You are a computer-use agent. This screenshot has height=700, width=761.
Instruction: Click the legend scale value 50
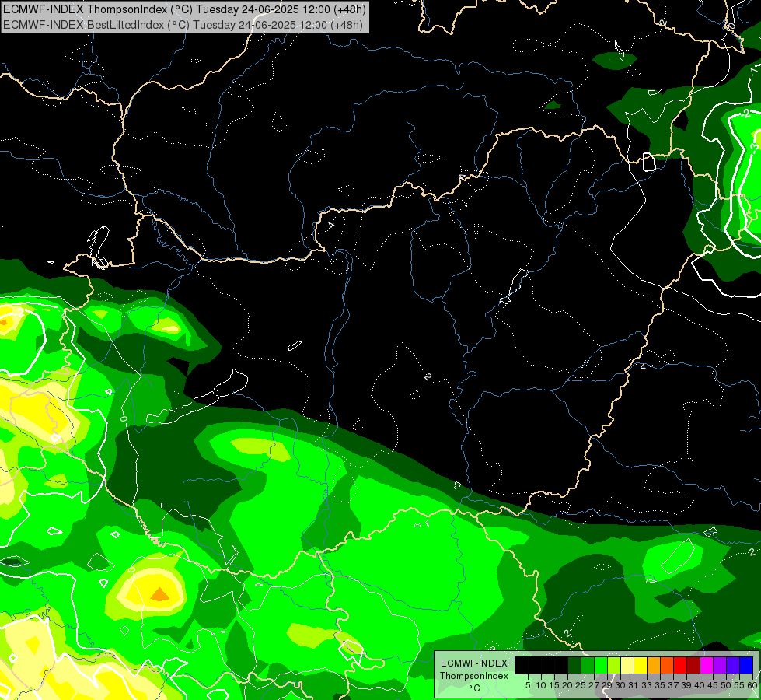[x=727, y=685]
